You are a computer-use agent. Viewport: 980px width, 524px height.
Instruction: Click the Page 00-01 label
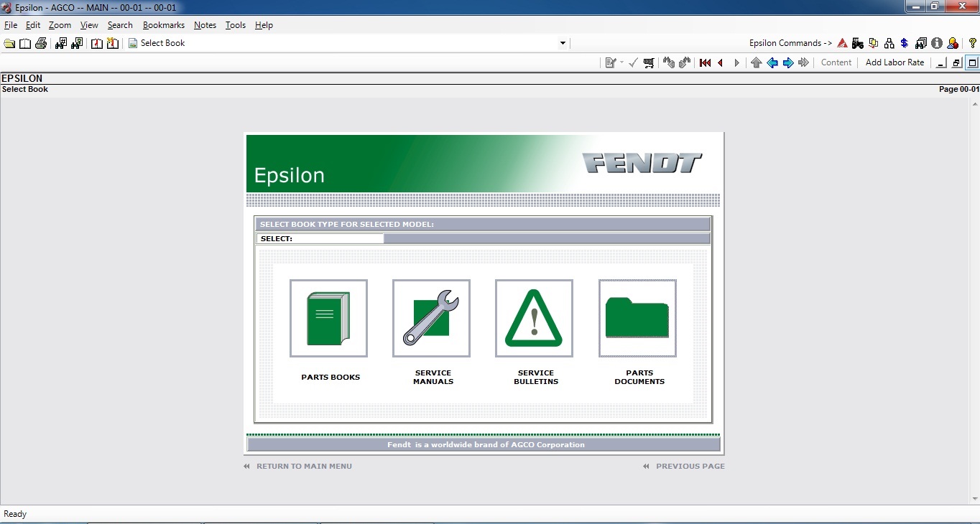pyautogui.click(x=958, y=89)
